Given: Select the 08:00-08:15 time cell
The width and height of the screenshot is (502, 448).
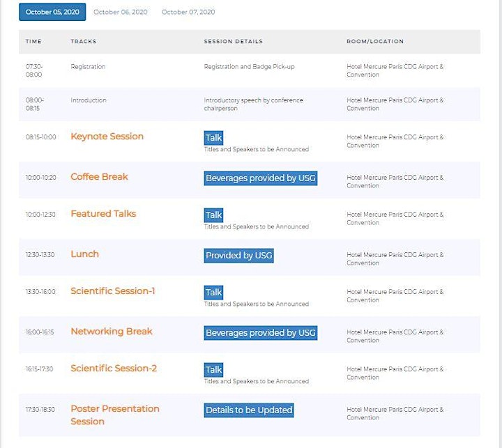Looking at the screenshot, I should pos(35,104).
